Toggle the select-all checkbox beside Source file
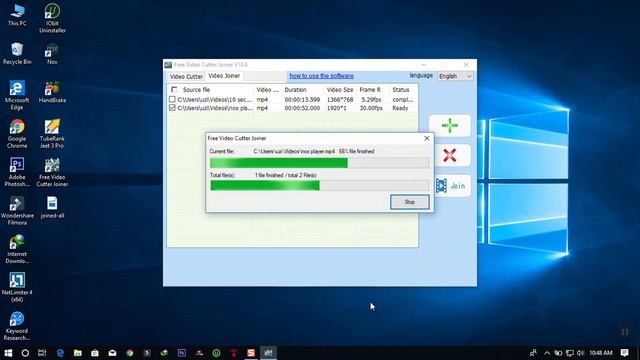 coord(174,89)
